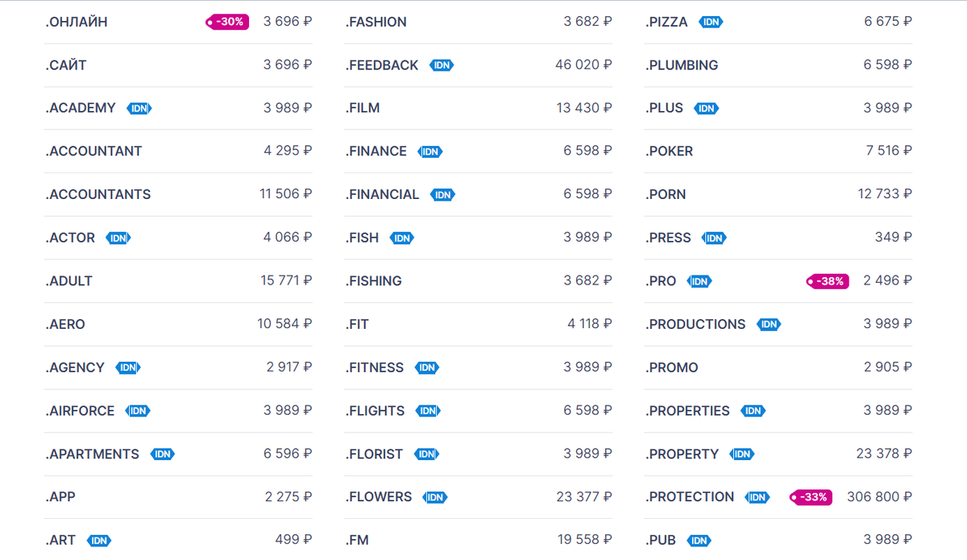Image resolution: width=967 pixels, height=560 pixels.
Task: Click the IDN badge beside .FEEDBACK
Action: coord(442,65)
